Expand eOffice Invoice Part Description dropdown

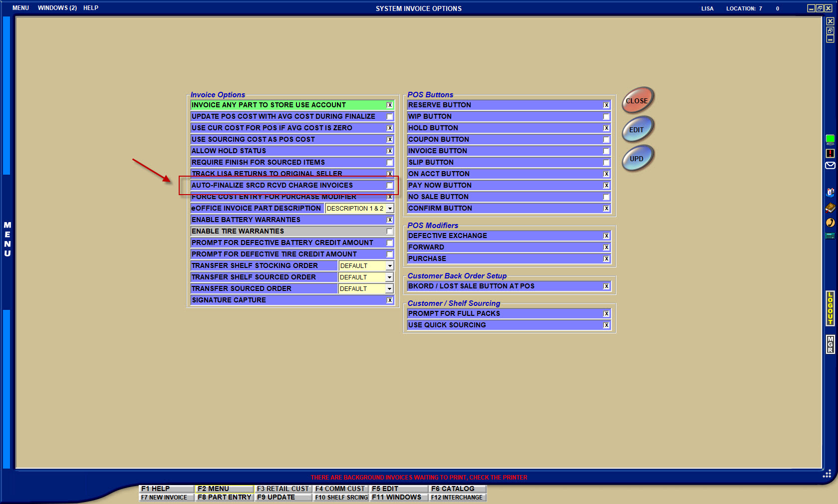point(390,209)
